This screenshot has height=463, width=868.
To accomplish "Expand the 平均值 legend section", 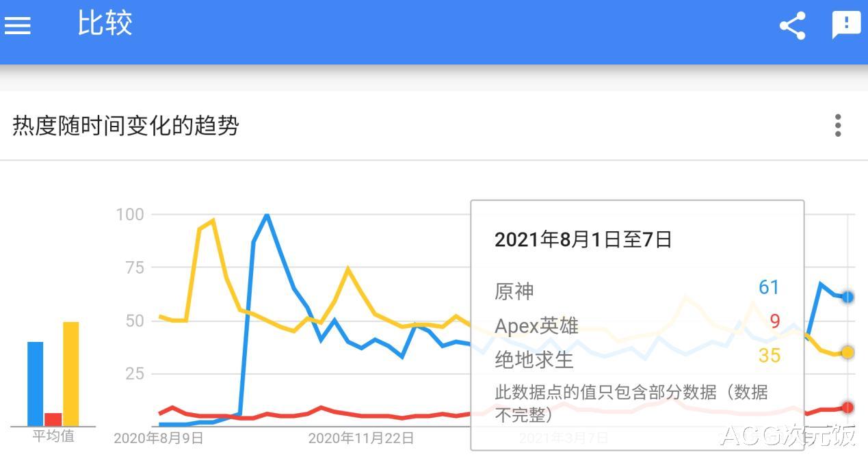I will [x=53, y=435].
